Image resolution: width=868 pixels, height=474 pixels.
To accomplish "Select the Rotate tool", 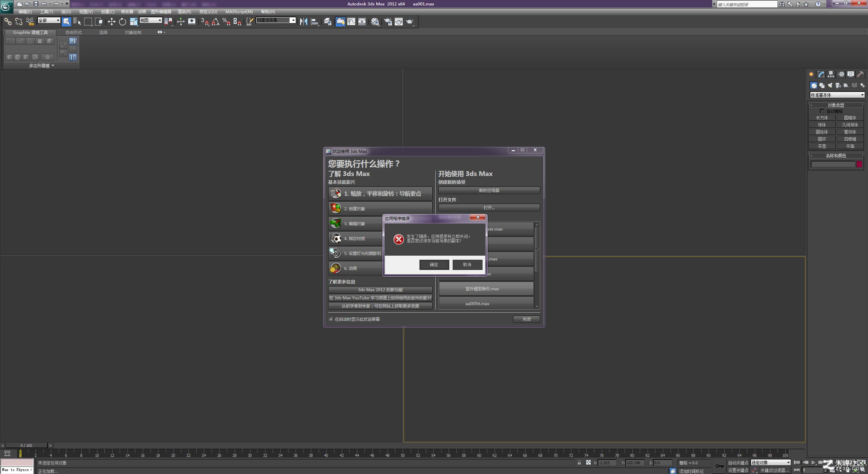I will click(x=122, y=22).
